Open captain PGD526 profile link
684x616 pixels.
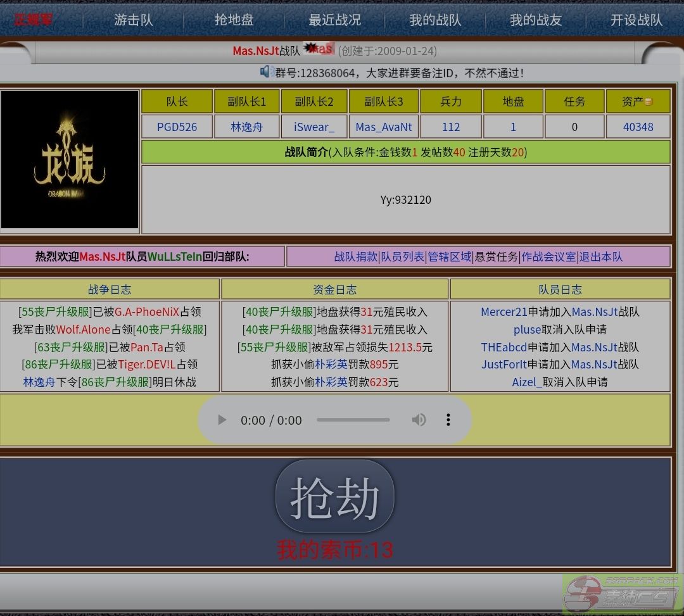177,127
